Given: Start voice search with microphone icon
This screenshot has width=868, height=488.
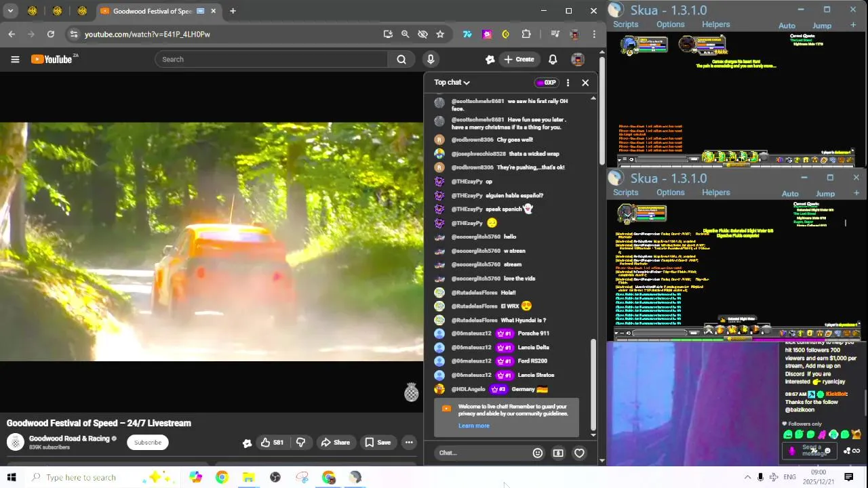Looking at the screenshot, I should (431, 59).
